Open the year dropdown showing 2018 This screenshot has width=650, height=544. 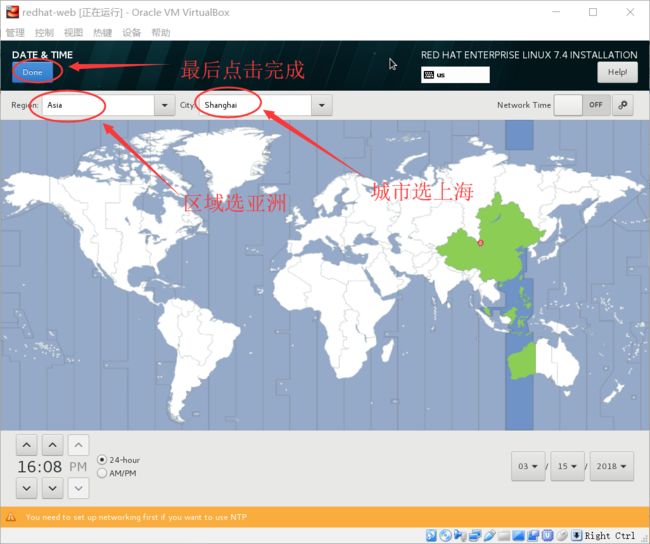611,466
